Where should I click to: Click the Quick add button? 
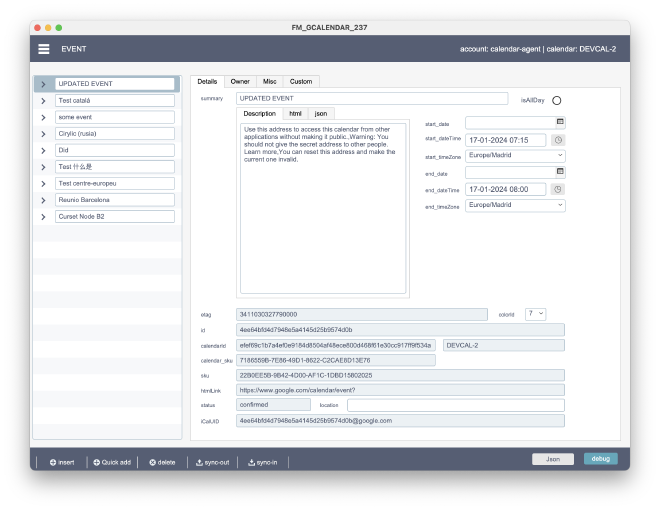coord(112,462)
